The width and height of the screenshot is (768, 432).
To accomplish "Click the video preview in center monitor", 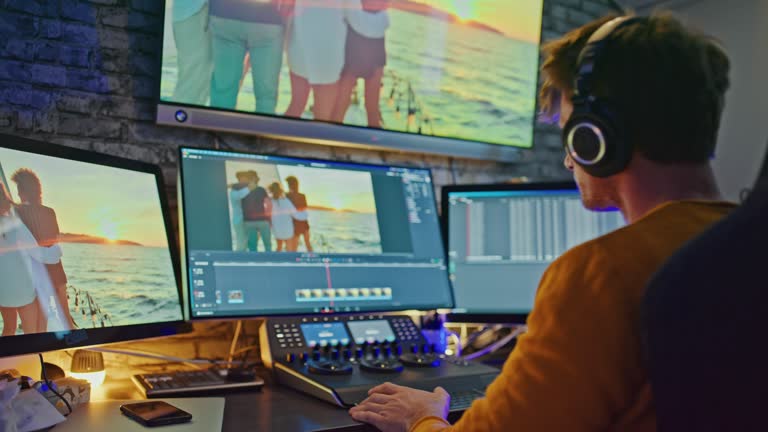I will click(x=303, y=207).
